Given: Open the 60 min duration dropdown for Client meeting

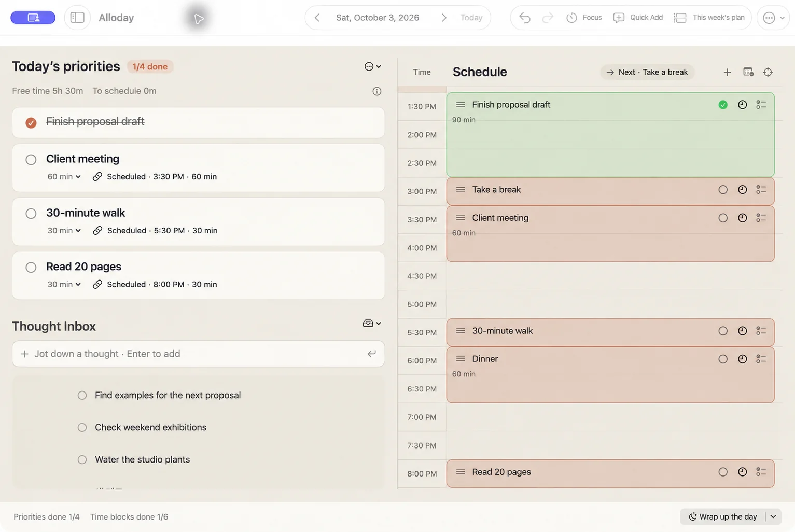Looking at the screenshot, I should pos(64,177).
